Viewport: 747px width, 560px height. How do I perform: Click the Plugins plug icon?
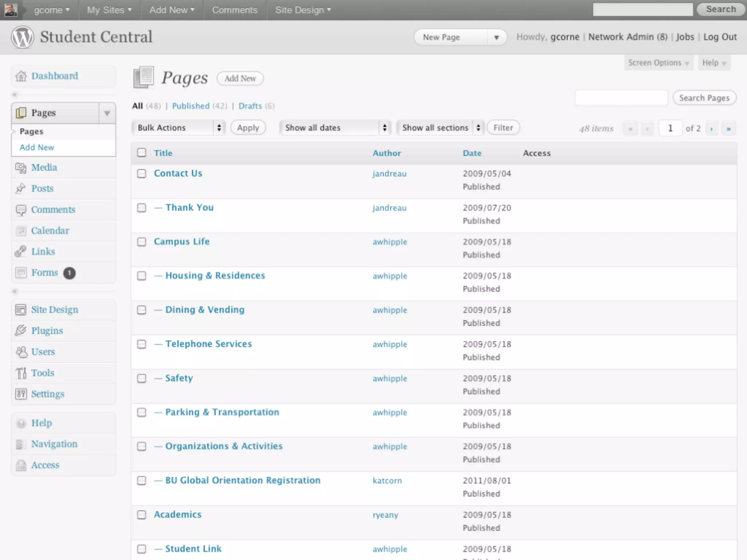[21, 331]
